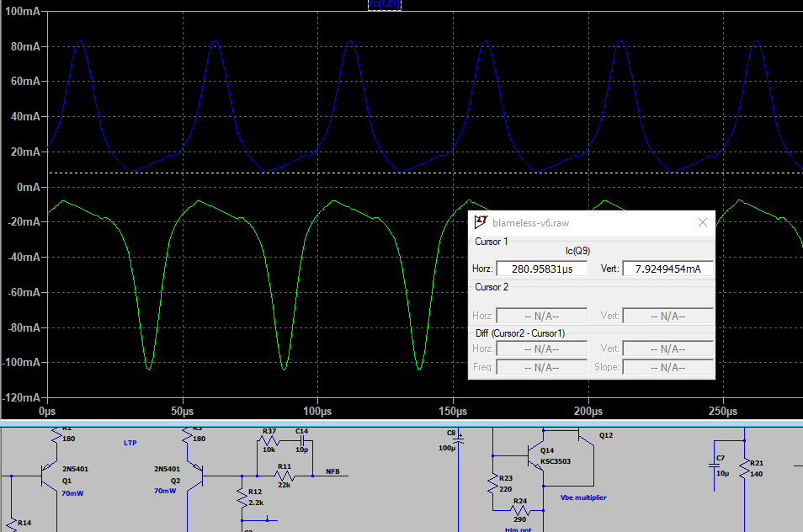
Task: Click the Ic(Q9) label in cursor dialog
Action: tap(577, 251)
